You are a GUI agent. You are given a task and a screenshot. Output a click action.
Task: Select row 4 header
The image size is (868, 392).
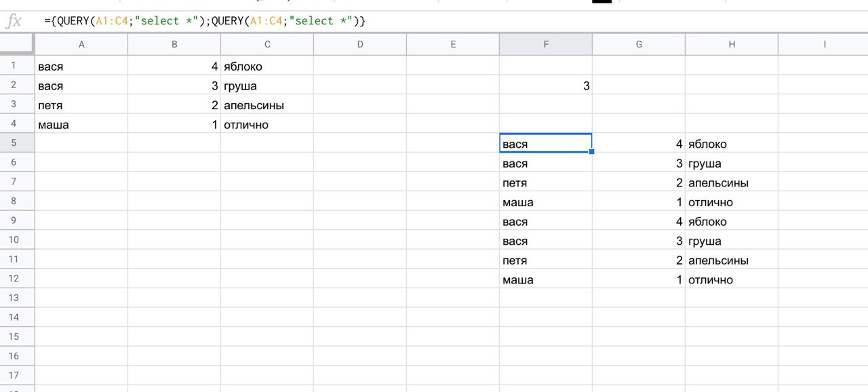17,124
